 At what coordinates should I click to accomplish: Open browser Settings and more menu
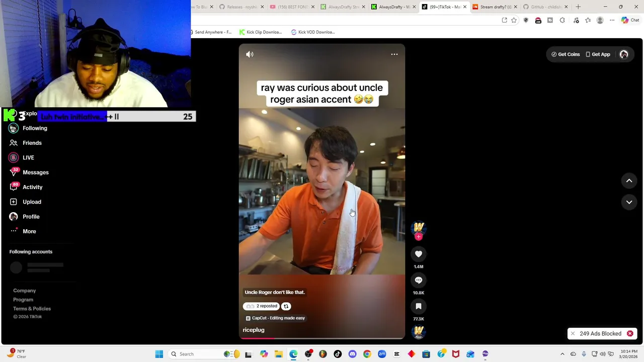pyautogui.click(x=612, y=20)
